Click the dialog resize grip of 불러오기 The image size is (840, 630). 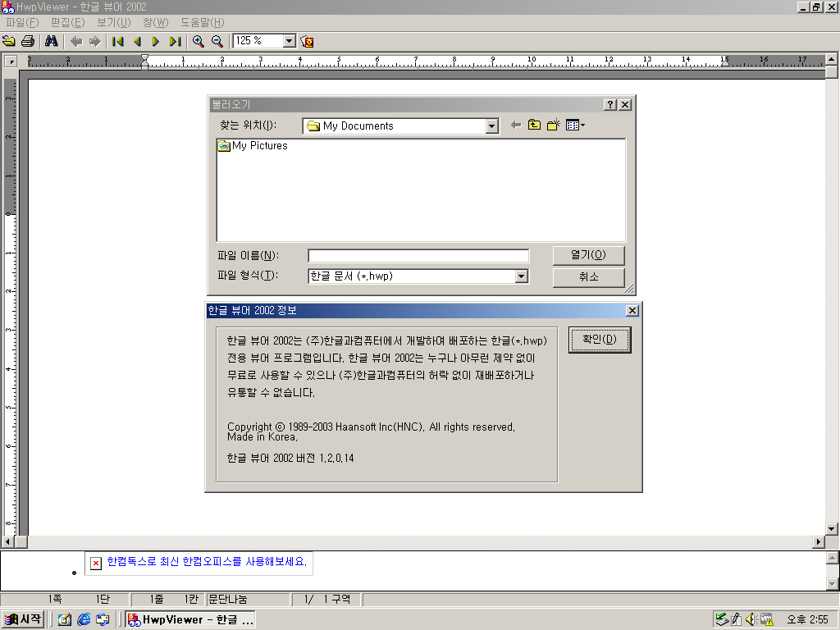click(629, 289)
